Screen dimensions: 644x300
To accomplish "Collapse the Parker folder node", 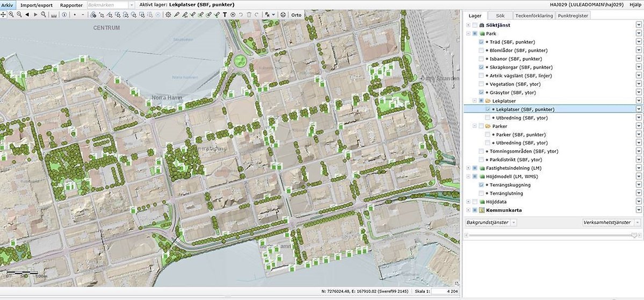I will tap(475, 126).
